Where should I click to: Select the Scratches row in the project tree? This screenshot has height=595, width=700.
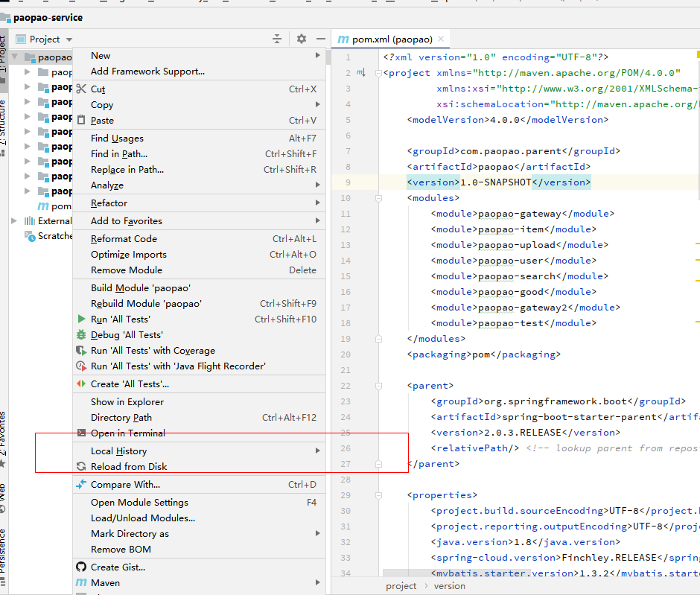48,235
